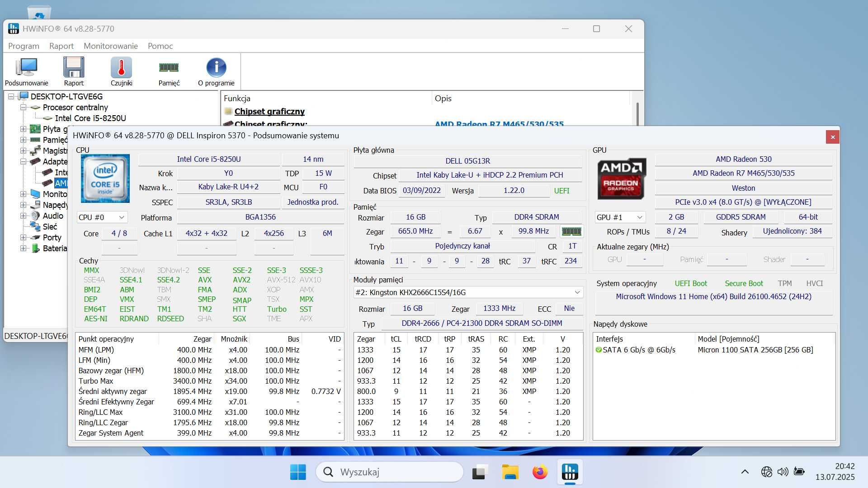Click the battery tray icon
Screen dimensions: 868x488
[x=799, y=472]
